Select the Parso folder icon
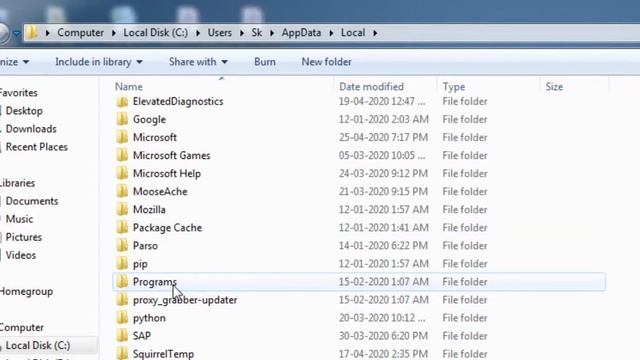The height and width of the screenshot is (360, 640). [122, 246]
